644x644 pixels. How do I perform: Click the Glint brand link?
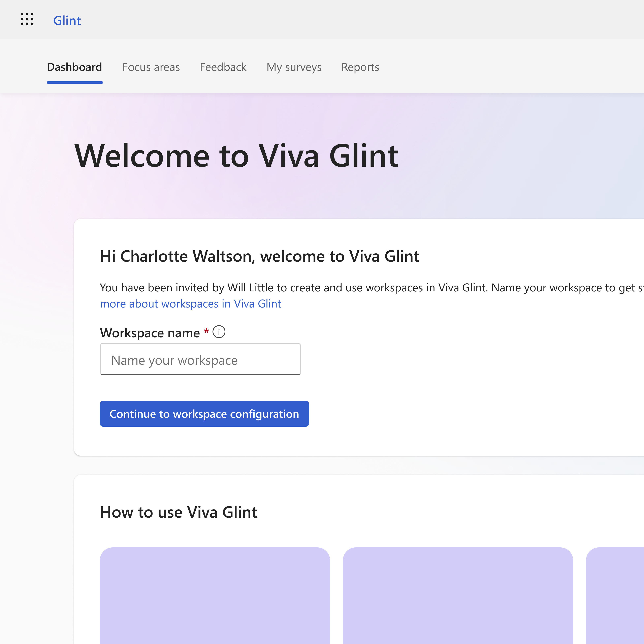pos(67,21)
